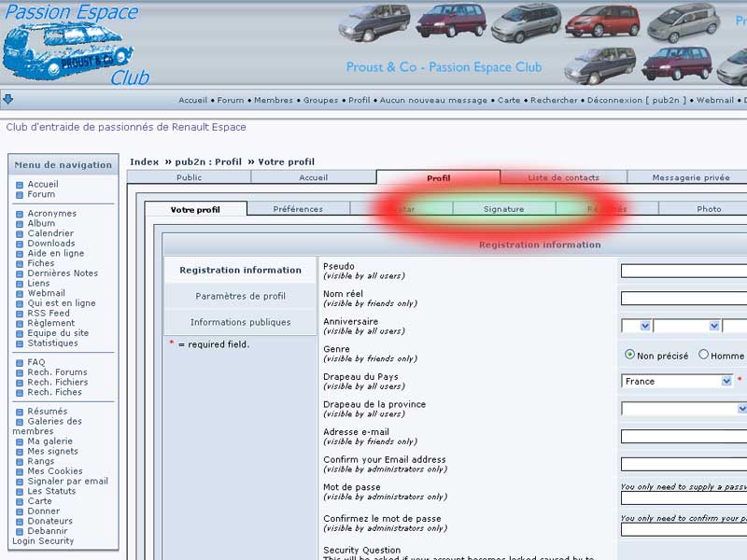This screenshot has height=560, width=747.
Task: Click the Pseudo text input field
Action: tap(684, 271)
